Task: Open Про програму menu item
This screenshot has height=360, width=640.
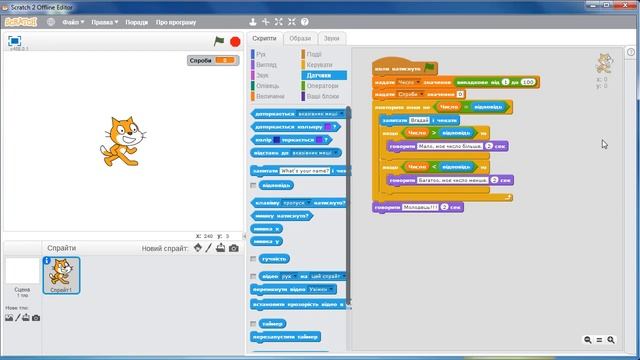Action: pos(176,22)
